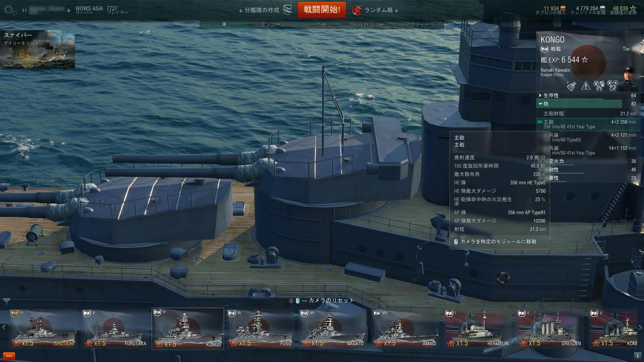Open the ランダム戦 battle type dropdown
Viewport: 644px width, 362px height.
pyautogui.click(x=375, y=10)
